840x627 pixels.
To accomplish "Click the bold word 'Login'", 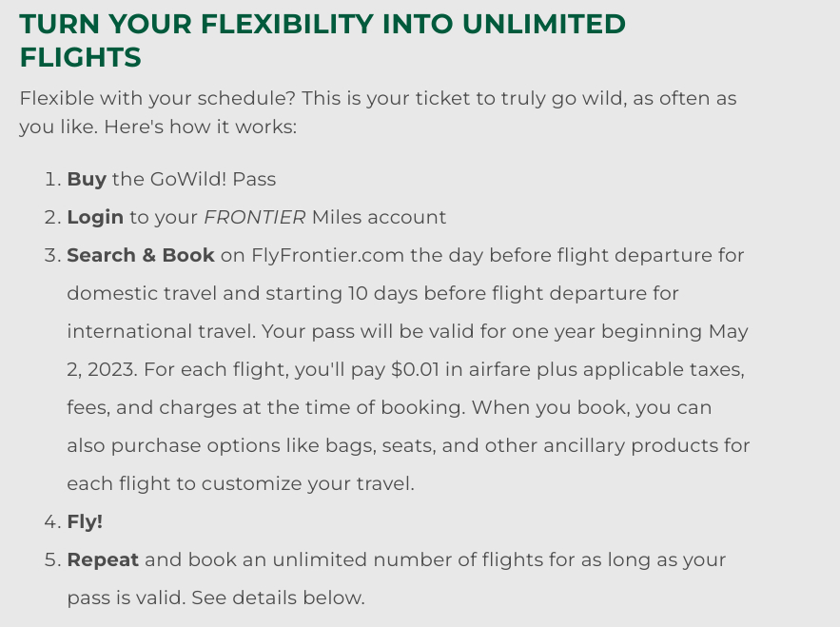I will click(x=95, y=217).
